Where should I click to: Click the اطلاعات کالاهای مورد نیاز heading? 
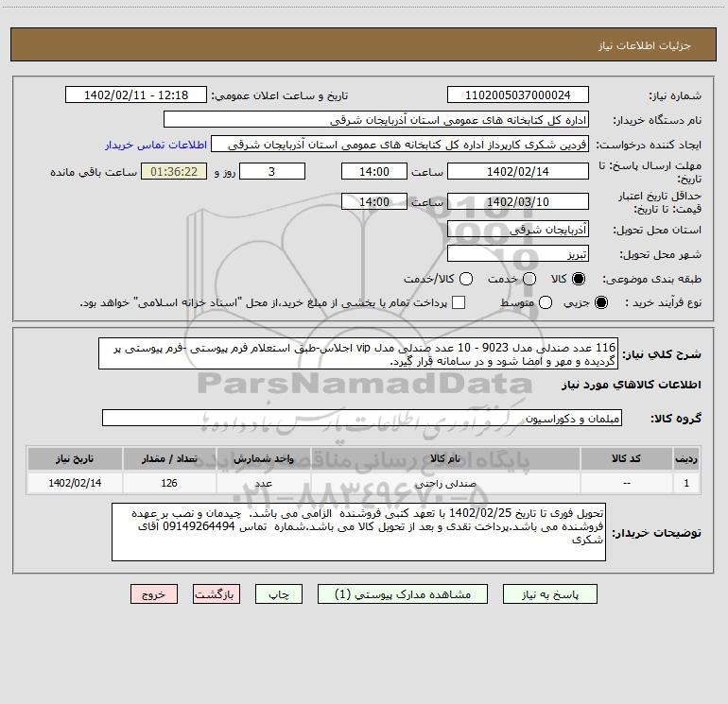631,385
